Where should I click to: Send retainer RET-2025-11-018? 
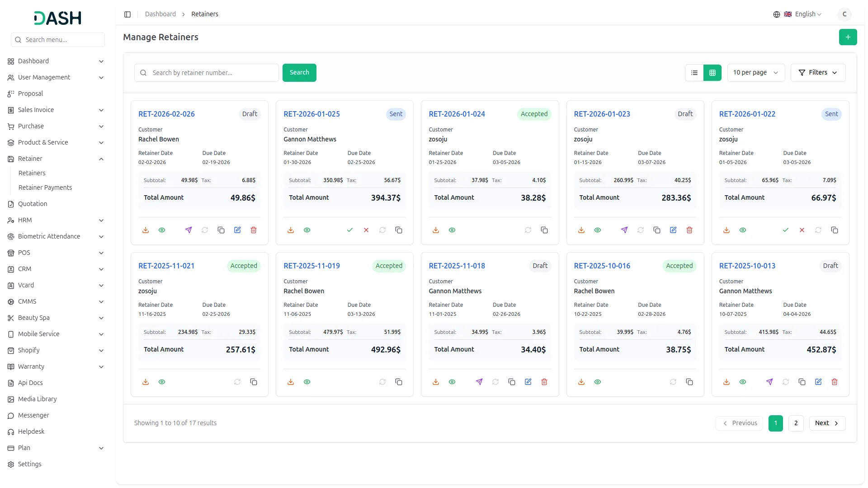(x=479, y=382)
